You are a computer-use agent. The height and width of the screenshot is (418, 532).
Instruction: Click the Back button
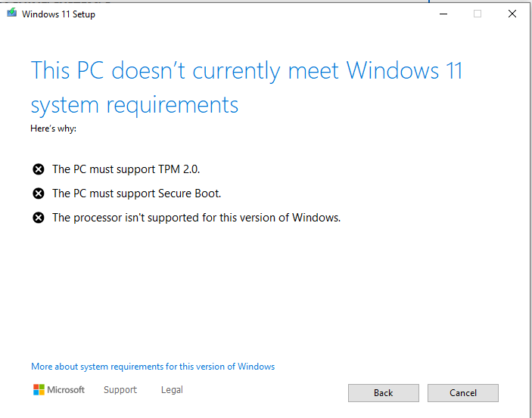click(x=384, y=393)
